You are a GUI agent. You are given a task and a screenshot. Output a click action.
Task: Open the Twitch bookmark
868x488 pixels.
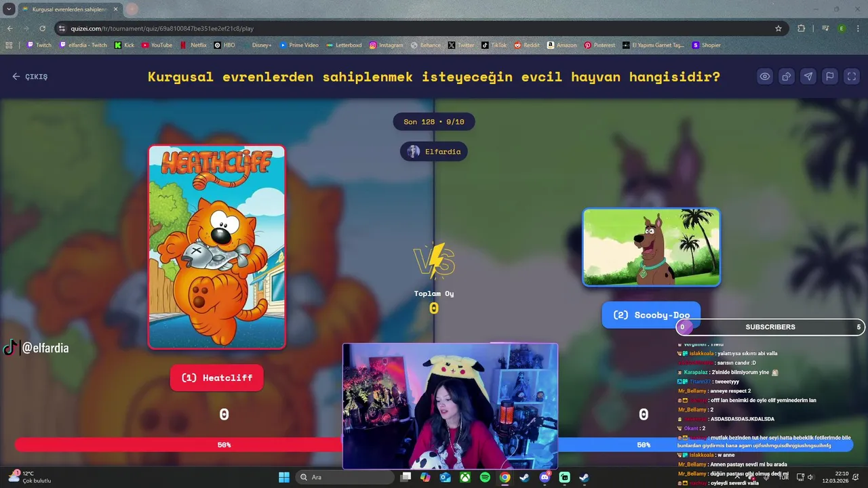click(x=39, y=45)
